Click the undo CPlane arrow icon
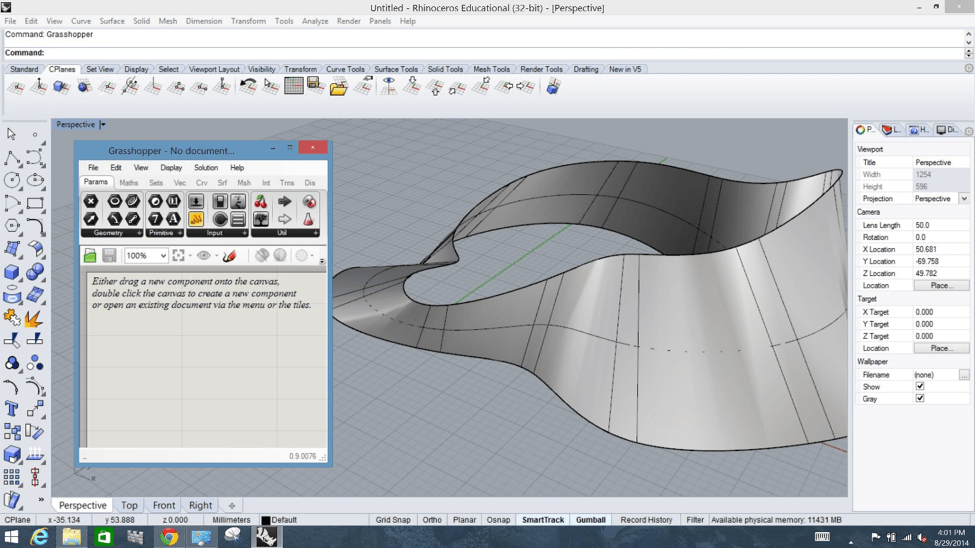 point(248,86)
